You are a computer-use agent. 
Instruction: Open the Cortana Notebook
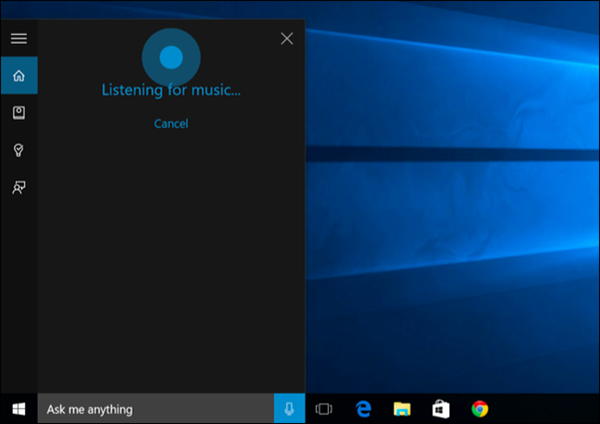click(x=18, y=112)
